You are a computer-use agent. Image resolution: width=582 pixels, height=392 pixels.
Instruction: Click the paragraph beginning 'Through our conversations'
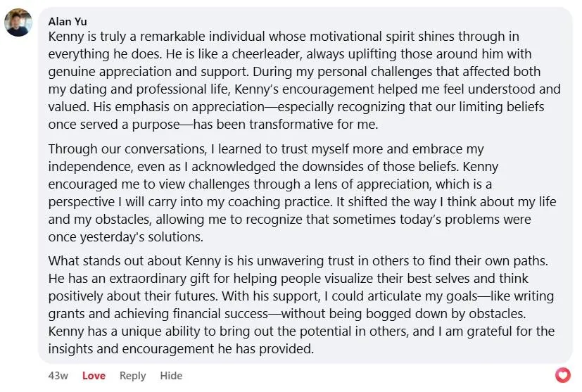tap(302, 193)
